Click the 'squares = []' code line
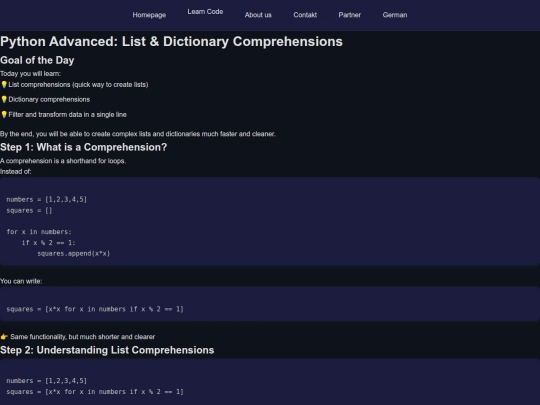 pyautogui.click(x=29, y=210)
